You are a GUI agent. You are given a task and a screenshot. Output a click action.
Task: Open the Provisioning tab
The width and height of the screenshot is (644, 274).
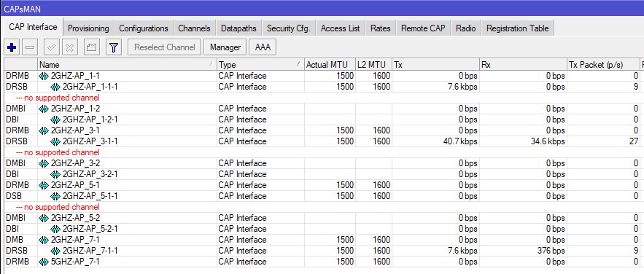tap(88, 28)
